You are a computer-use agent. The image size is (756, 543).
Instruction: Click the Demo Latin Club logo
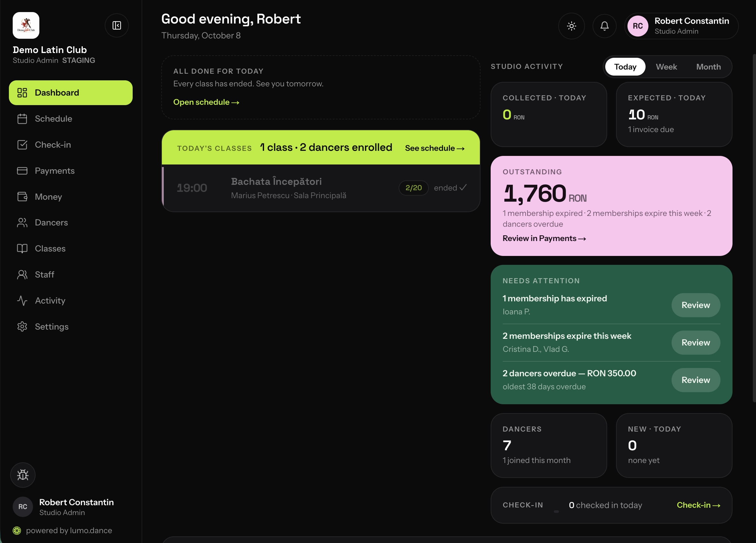[26, 25]
